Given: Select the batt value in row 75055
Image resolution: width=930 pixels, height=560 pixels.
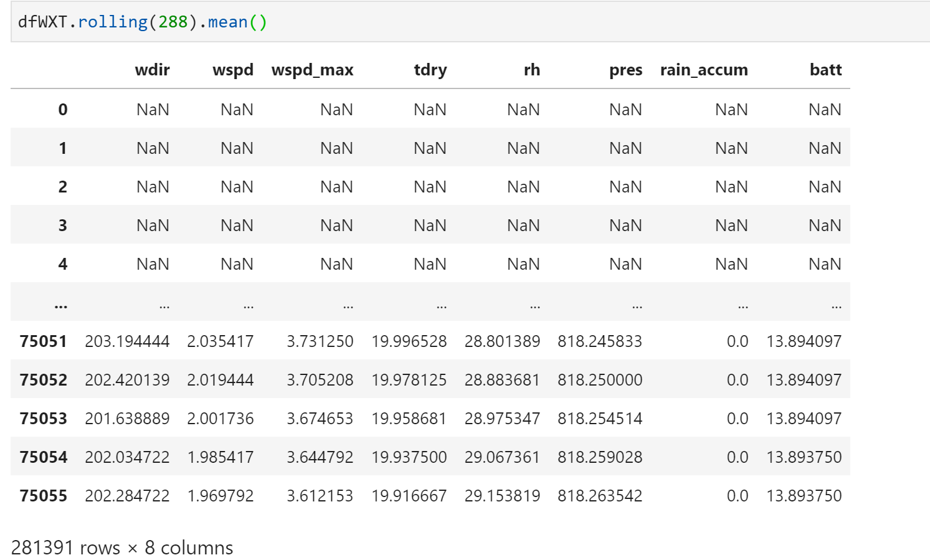Looking at the screenshot, I should click(x=804, y=496).
